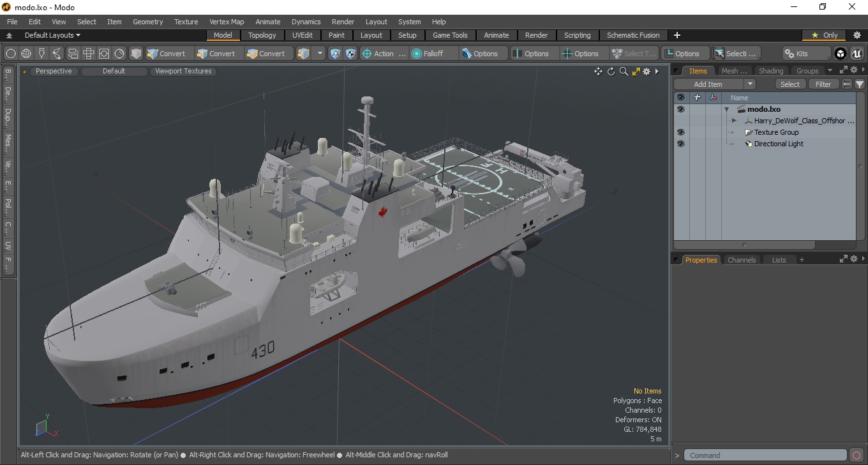Click the wireframe globe icon in toolbar
Viewport: 868px width, 465px height.
[x=26, y=54]
